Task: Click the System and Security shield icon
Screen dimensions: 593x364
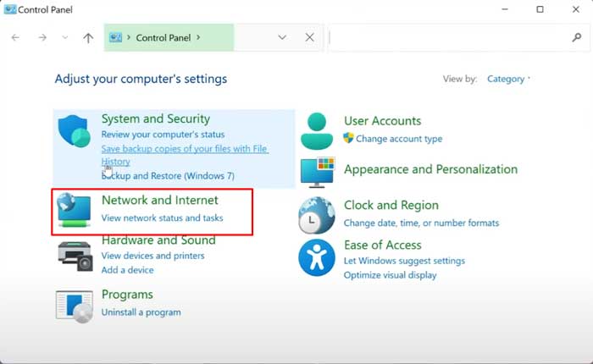Action: tap(74, 132)
